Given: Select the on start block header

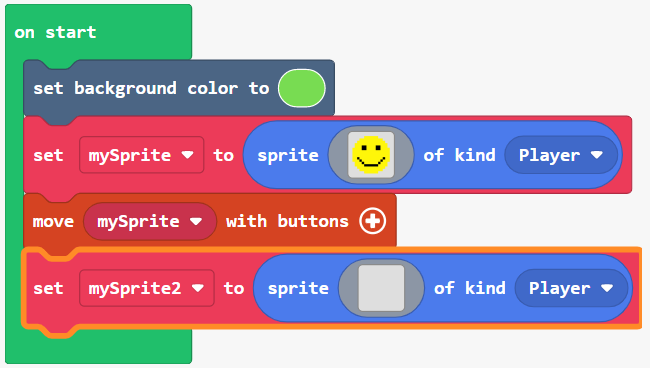Looking at the screenshot, I should pos(56,32).
